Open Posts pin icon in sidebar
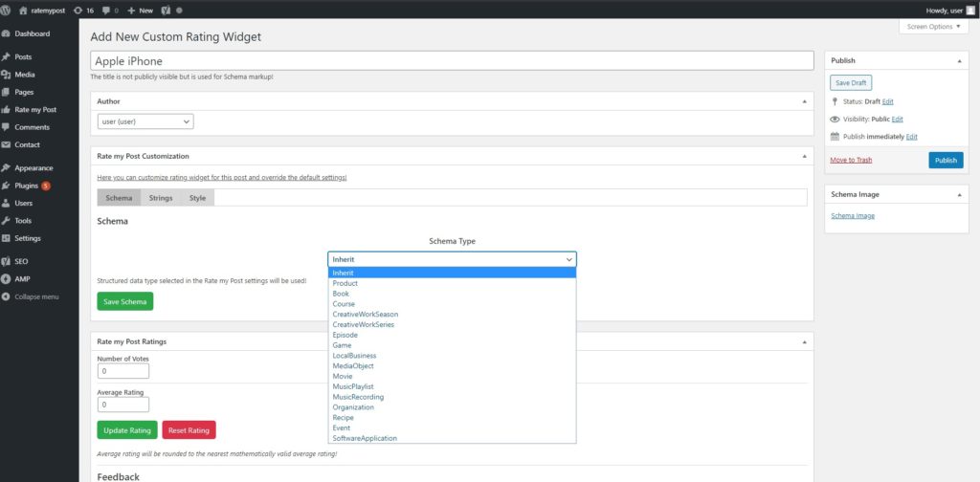Screen dimensions: 980x482 pos(7,56)
